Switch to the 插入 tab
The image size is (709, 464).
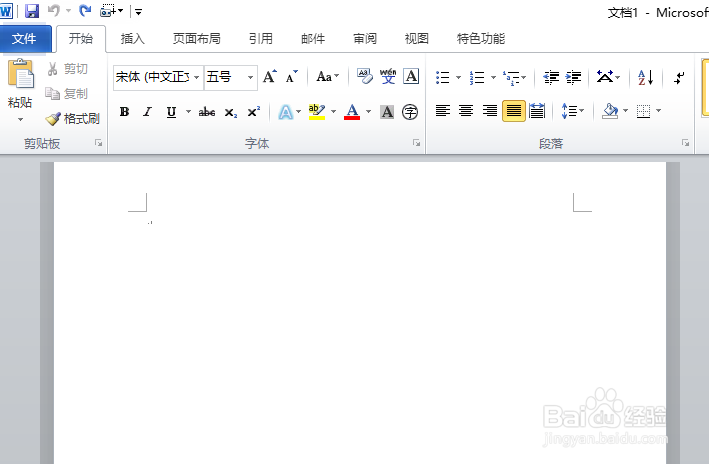pyautogui.click(x=132, y=39)
